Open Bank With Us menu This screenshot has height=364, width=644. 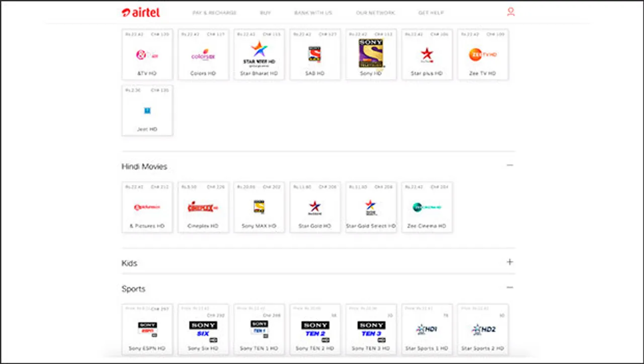(x=313, y=13)
